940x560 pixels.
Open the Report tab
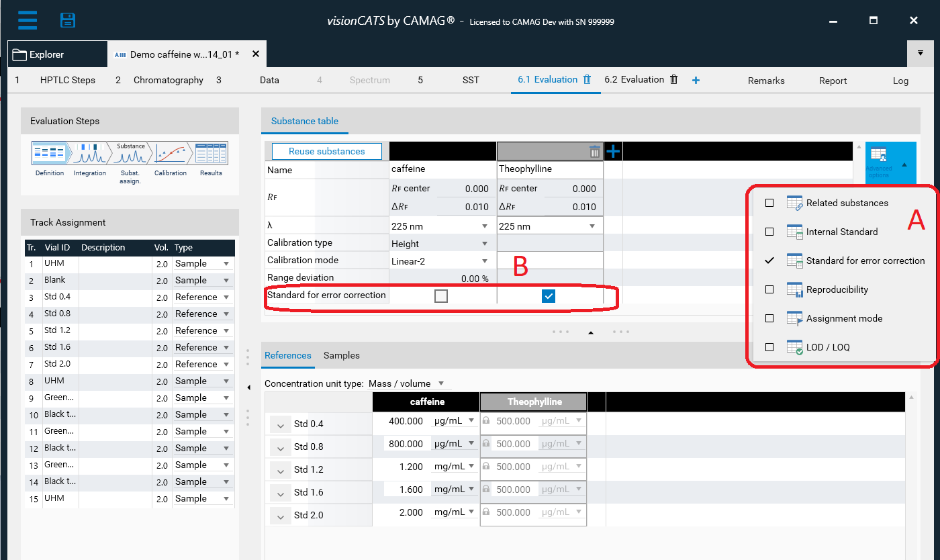tap(833, 81)
